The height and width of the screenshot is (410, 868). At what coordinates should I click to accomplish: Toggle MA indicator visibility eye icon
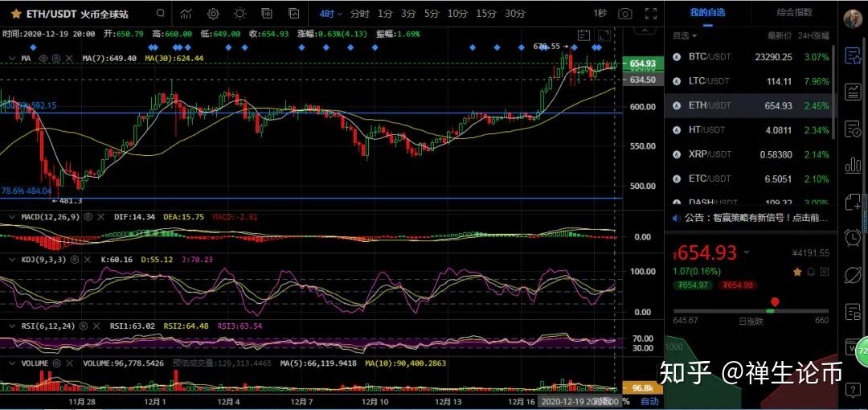click(44, 58)
